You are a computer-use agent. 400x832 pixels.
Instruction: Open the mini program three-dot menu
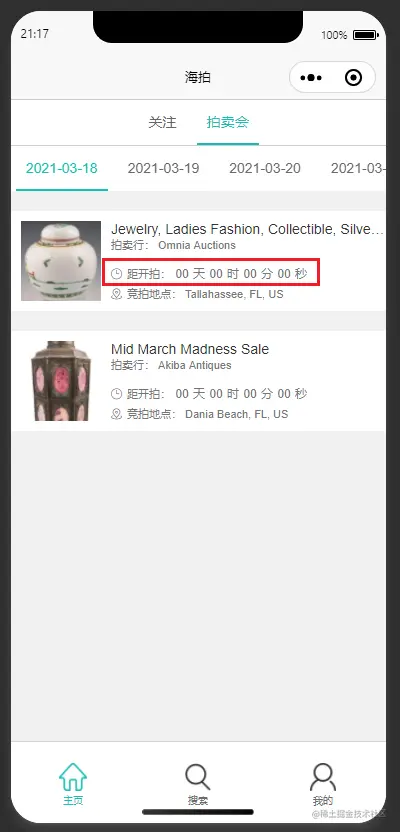(311, 78)
